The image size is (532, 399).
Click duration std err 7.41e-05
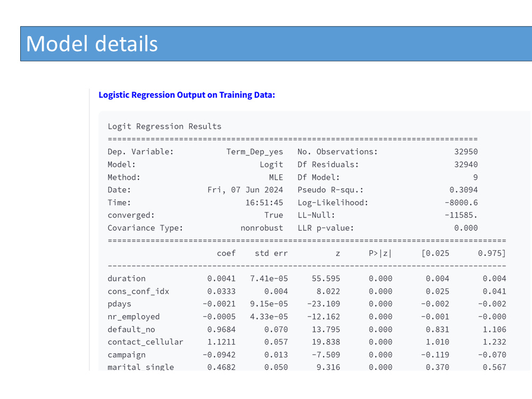[269, 279]
